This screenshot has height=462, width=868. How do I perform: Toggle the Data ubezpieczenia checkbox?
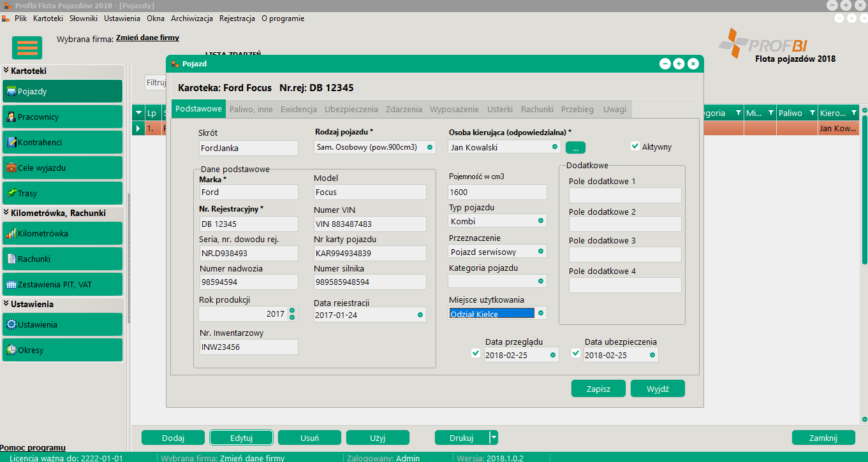576,354
